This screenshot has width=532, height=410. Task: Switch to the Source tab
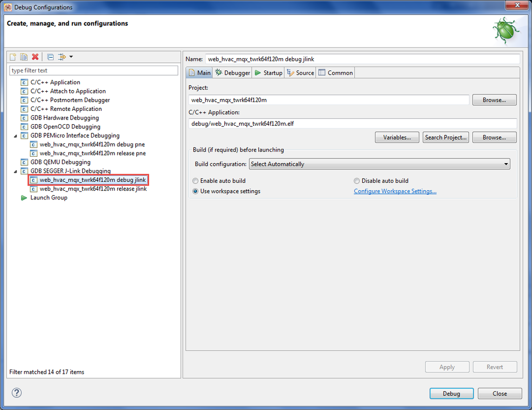[x=300, y=73]
